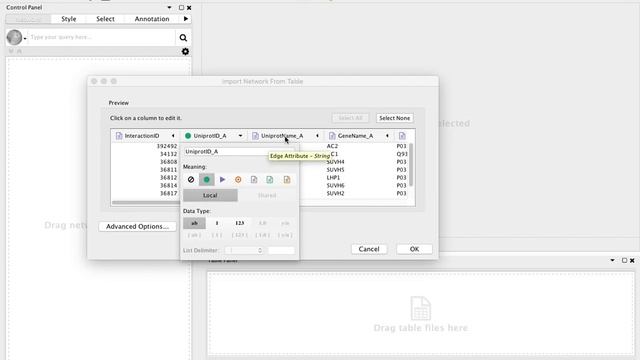Select Integer data type '1'
The image size is (640, 360).
(217, 223)
